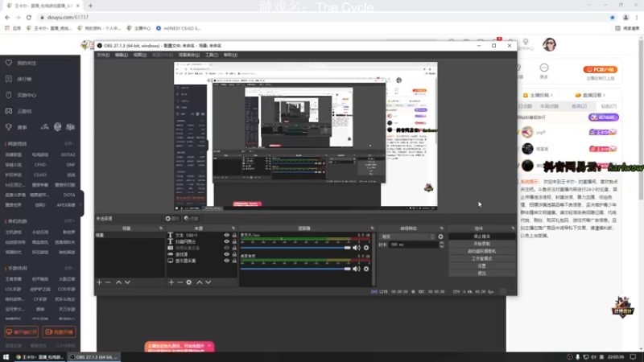This screenshot has width=644, height=362.
Task: Lock the 文本 (GDI+) source
Action: click(x=234, y=235)
